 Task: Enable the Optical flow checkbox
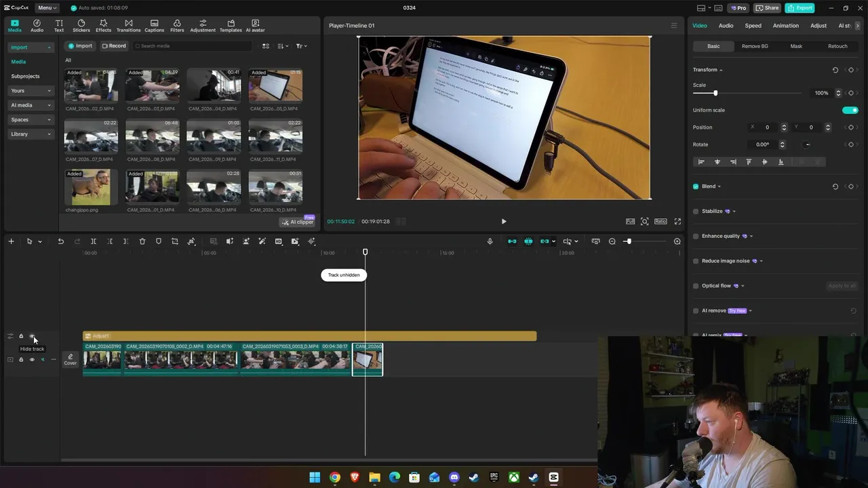click(696, 286)
